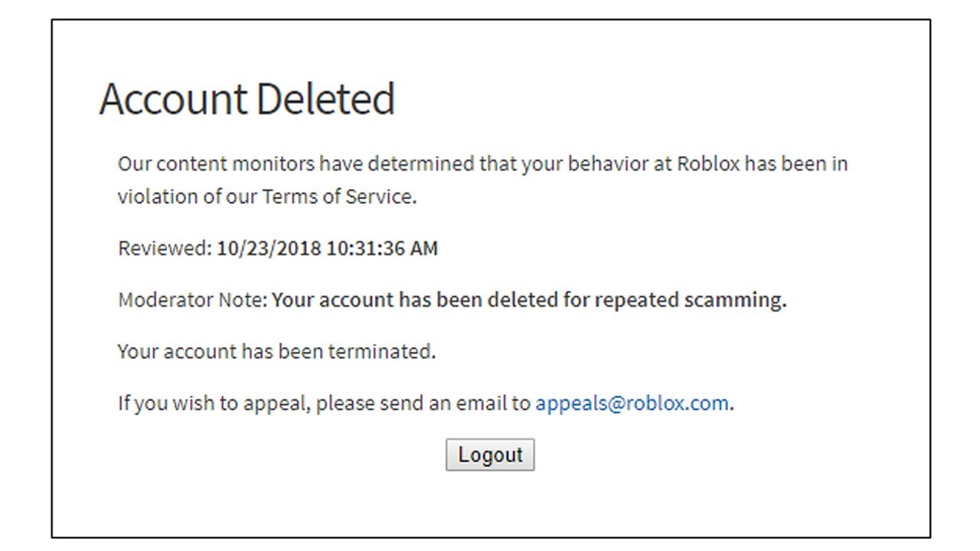Click "Your account has been terminated" line
Viewport: 980px width, 551px height.
click(x=276, y=351)
